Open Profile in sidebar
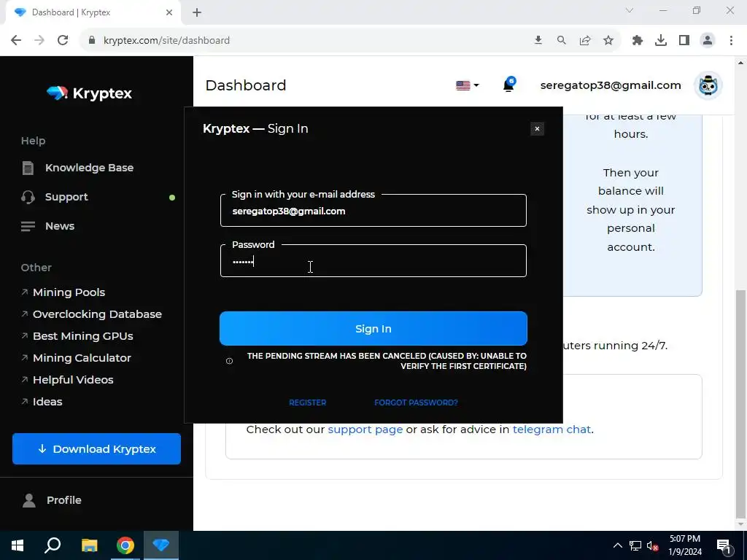Viewport: 747px width, 560px height. tap(64, 500)
